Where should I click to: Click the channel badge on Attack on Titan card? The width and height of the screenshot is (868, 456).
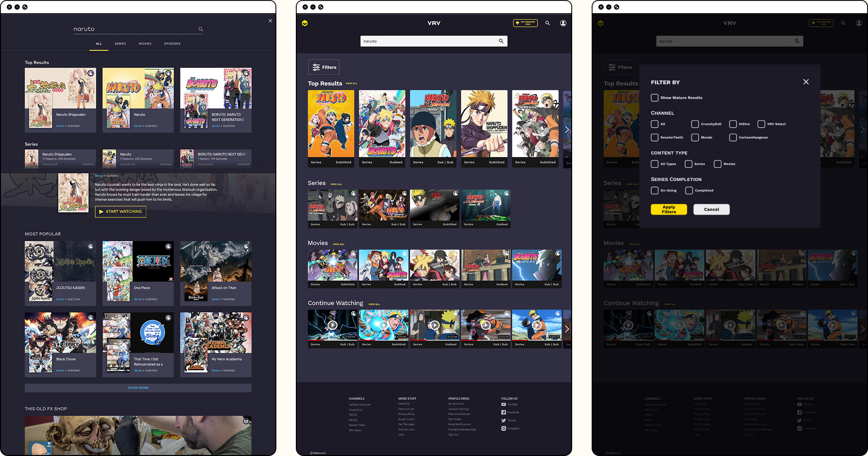click(x=246, y=247)
